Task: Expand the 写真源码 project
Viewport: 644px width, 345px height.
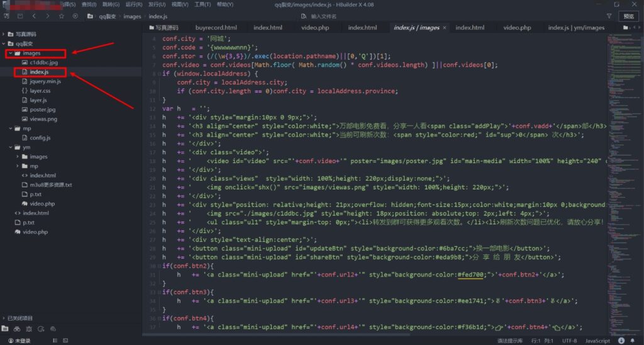Action: click(4, 34)
